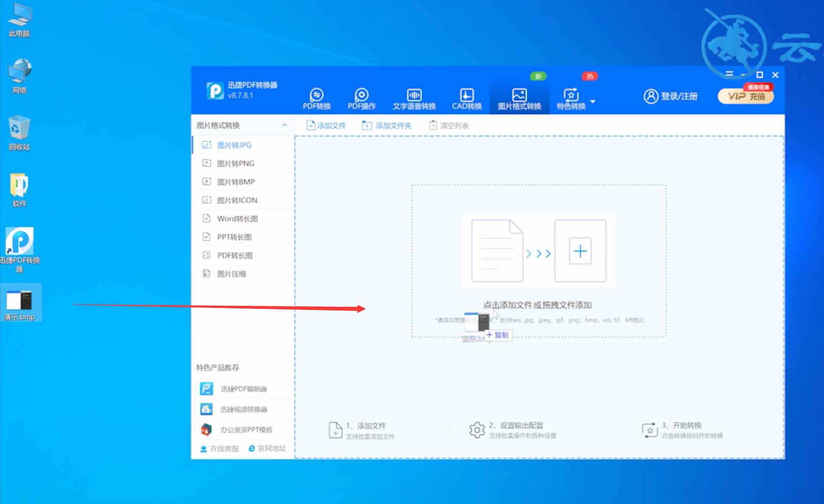Select 图片转JPG in the sidebar

point(243,145)
